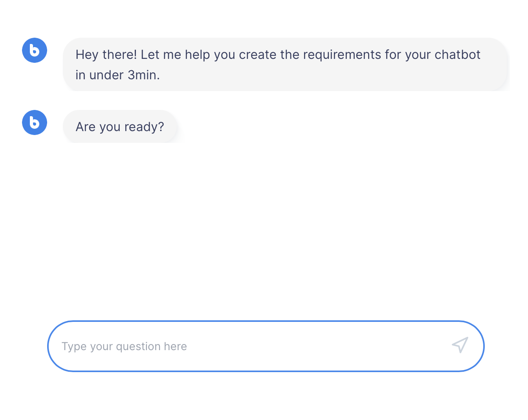The image size is (528, 420).
Task: Submit the question using the paper plane icon
Action: click(460, 345)
